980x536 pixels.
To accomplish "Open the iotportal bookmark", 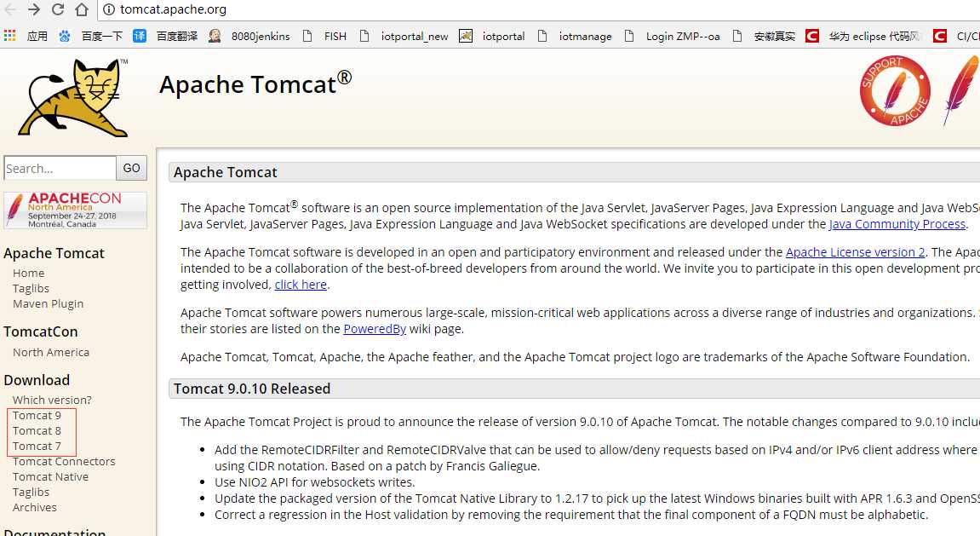I will pyautogui.click(x=492, y=37).
